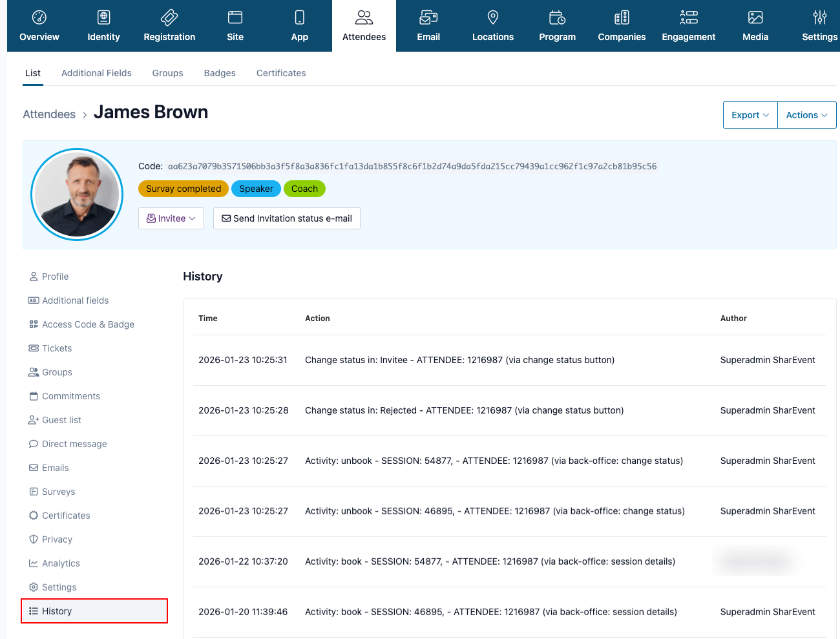Viewport: 840px width, 639px height.
Task: Open the Engagement icon in navbar
Action: pos(688,17)
